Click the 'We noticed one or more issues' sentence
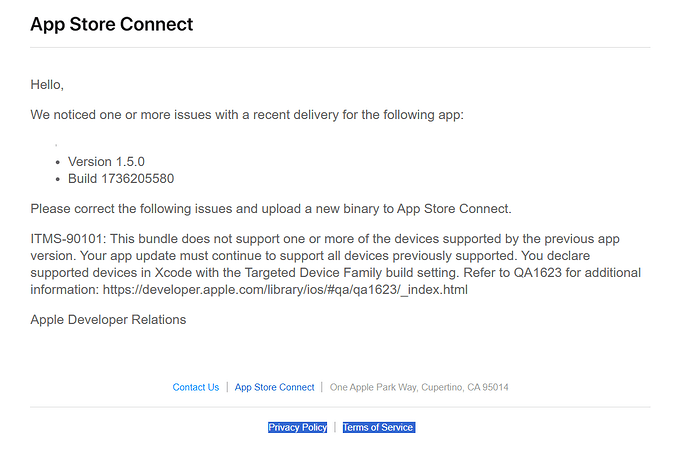 click(247, 115)
